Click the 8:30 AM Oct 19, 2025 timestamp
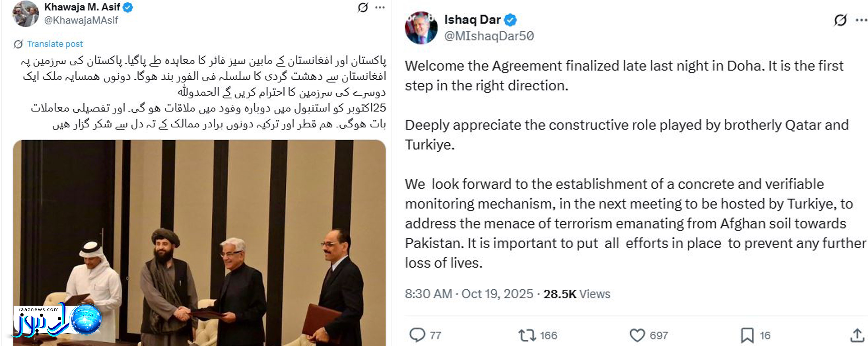The height and width of the screenshot is (346, 868). click(x=469, y=294)
